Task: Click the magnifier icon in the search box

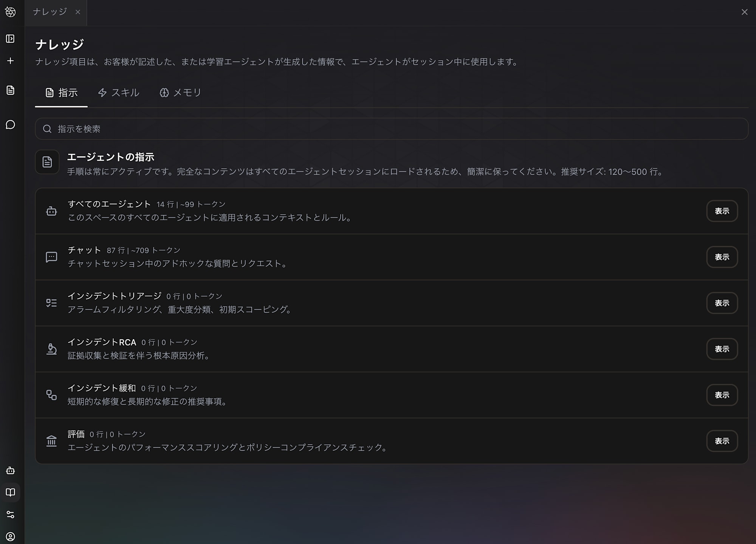Action: pyautogui.click(x=47, y=129)
